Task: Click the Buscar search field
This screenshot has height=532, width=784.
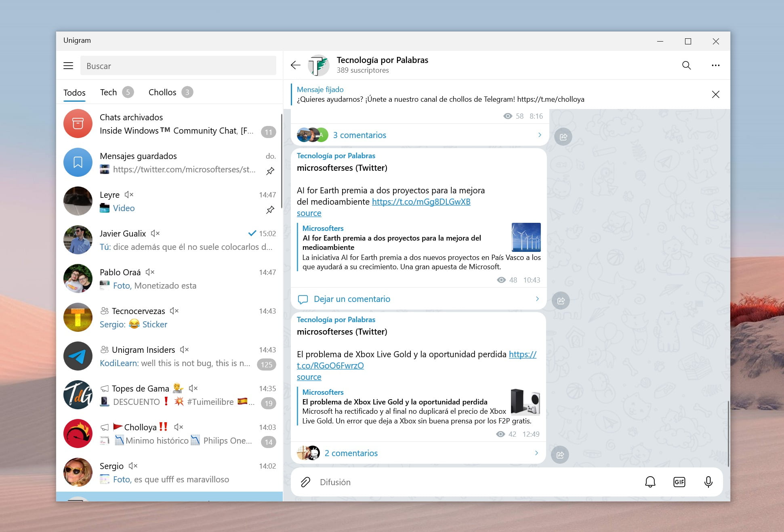Action: click(x=178, y=66)
